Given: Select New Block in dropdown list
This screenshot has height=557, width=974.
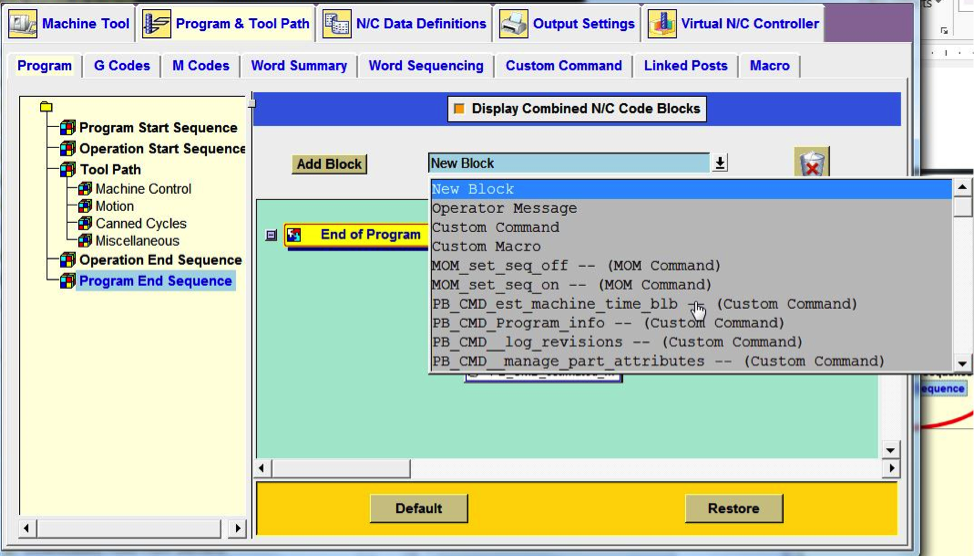Looking at the screenshot, I should pos(691,189).
